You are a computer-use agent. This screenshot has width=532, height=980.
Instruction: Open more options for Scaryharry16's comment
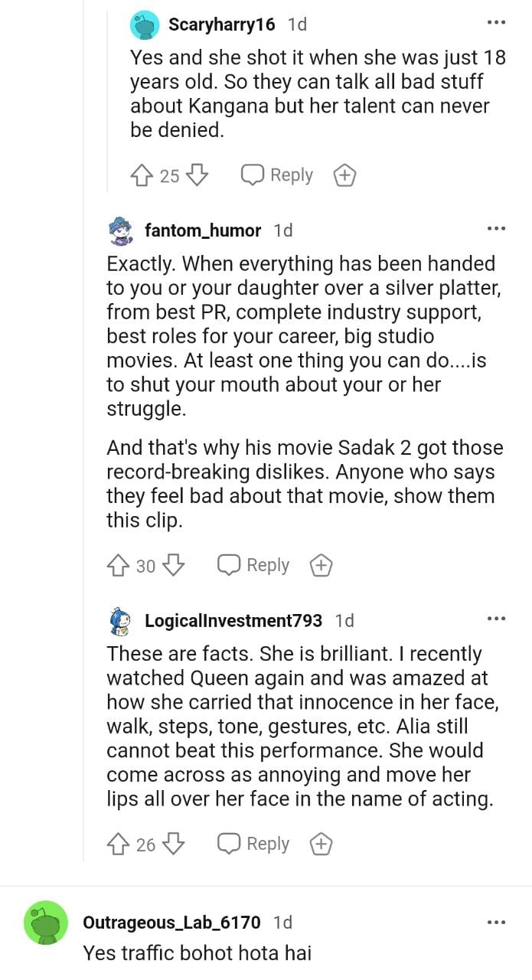pos(496,23)
